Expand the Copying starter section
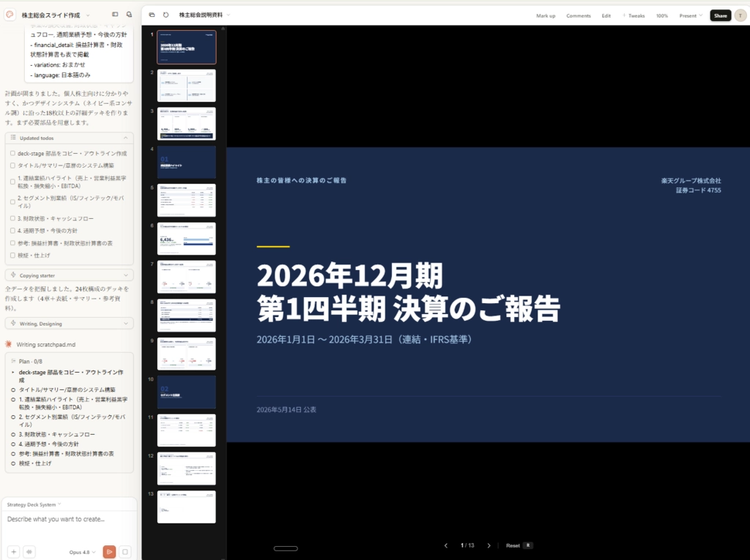The height and width of the screenshot is (560, 750). tap(125, 275)
